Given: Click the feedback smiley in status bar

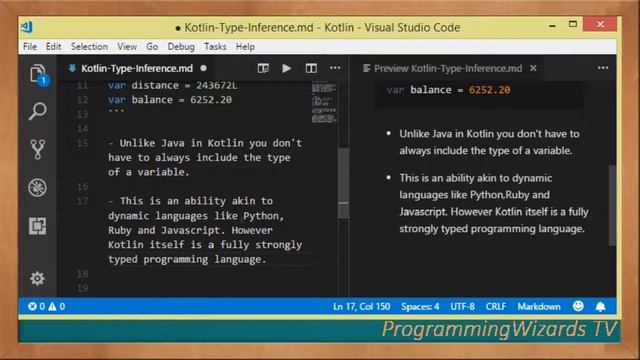Looking at the screenshot, I should (x=578, y=306).
